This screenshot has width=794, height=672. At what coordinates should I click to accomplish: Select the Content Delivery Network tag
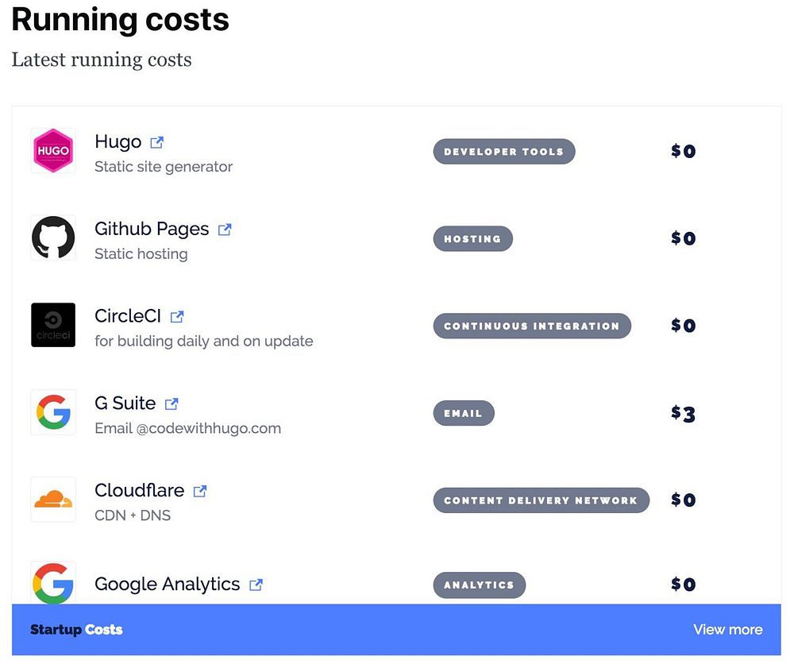541,500
